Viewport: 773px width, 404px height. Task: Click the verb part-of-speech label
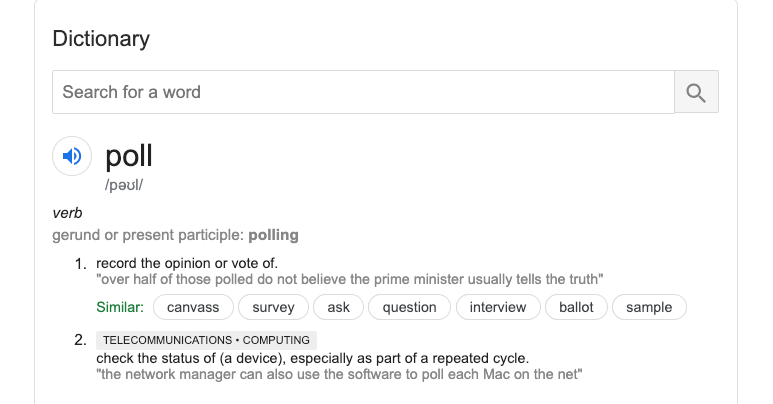coord(68,213)
